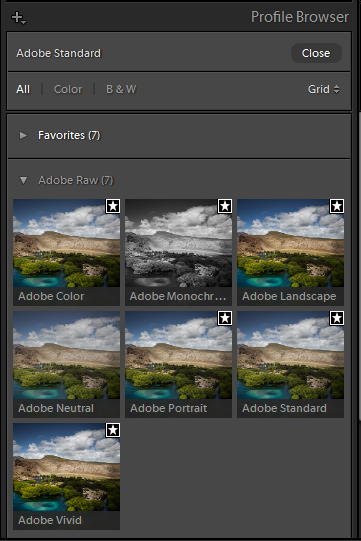Viewport: 361px width, 541px height.
Task: Show All profiles filter
Action: [x=23, y=89]
